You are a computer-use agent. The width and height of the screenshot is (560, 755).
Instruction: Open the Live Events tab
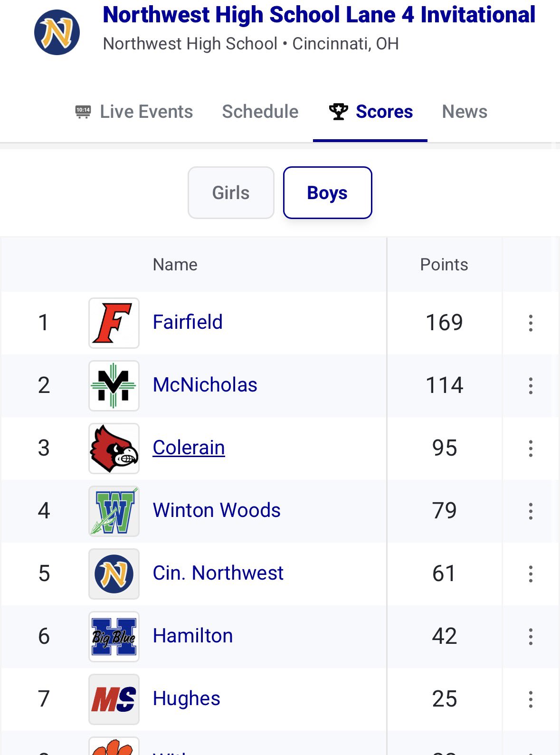(134, 112)
